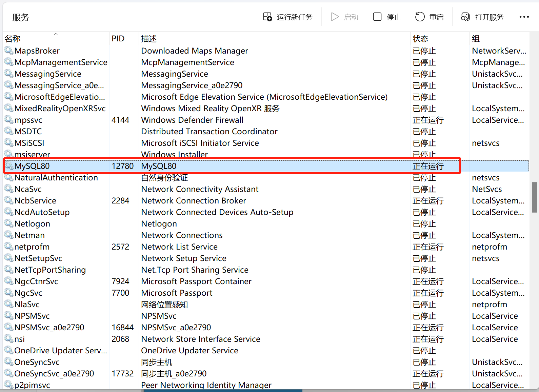Click the greyed-out 启动 start button label
The height and width of the screenshot is (392, 539).
tap(351, 17)
